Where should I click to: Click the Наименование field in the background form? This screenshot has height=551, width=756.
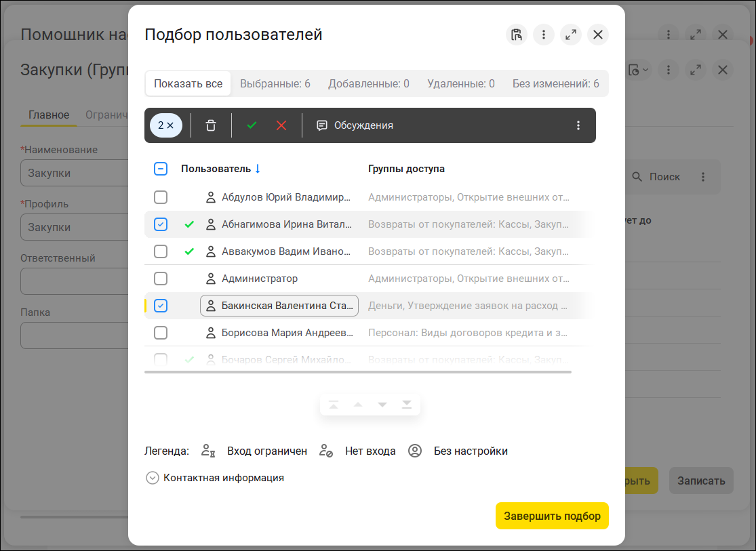(x=75, y=173)
